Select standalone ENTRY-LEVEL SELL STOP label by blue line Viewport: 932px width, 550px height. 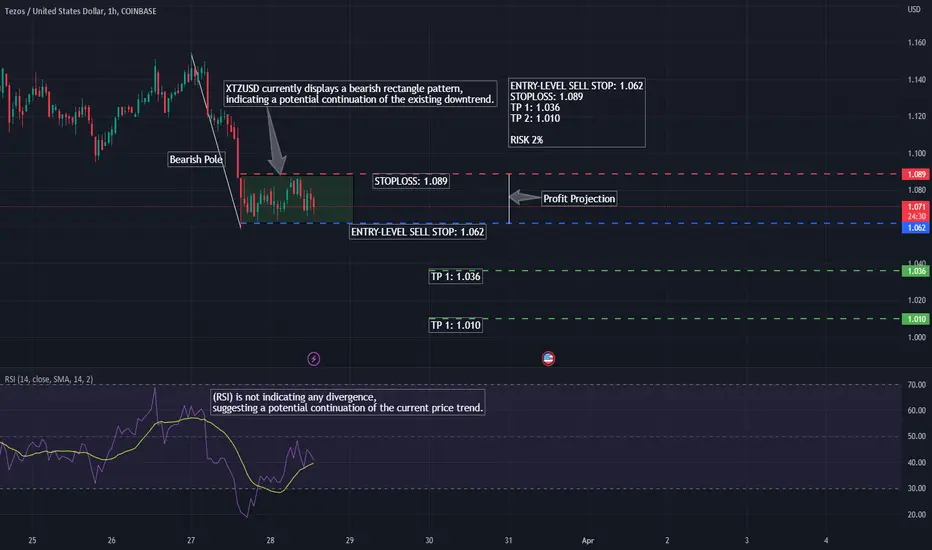click(417, 232)
